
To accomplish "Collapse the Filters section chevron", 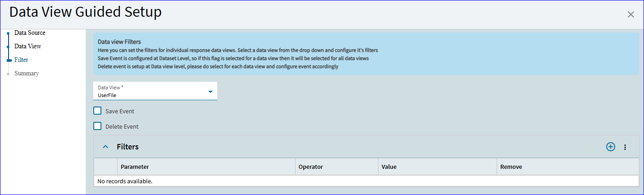I will click(105, 147).
